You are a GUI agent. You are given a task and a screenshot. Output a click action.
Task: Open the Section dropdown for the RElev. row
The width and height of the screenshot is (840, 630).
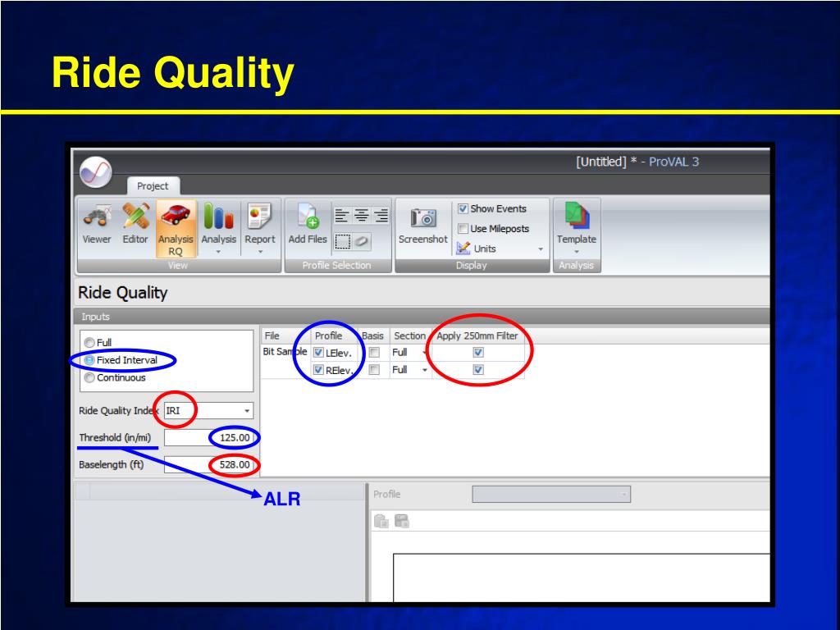coord(424,370)
